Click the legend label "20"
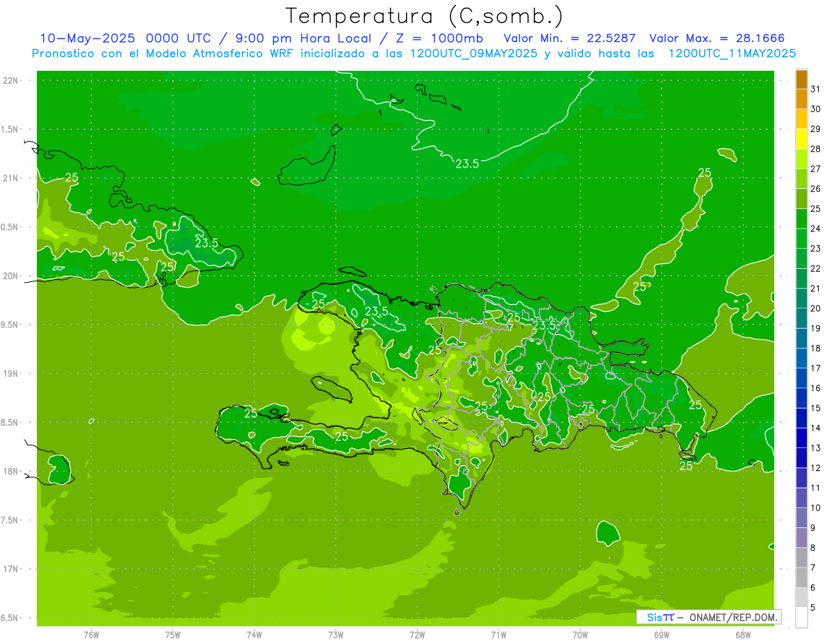Viewport: 834px width, 644px height. click(816, 308)
